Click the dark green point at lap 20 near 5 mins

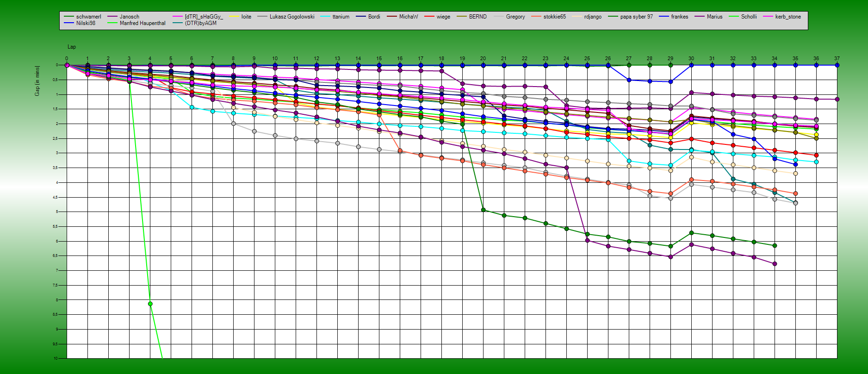[x=483, y=210]
